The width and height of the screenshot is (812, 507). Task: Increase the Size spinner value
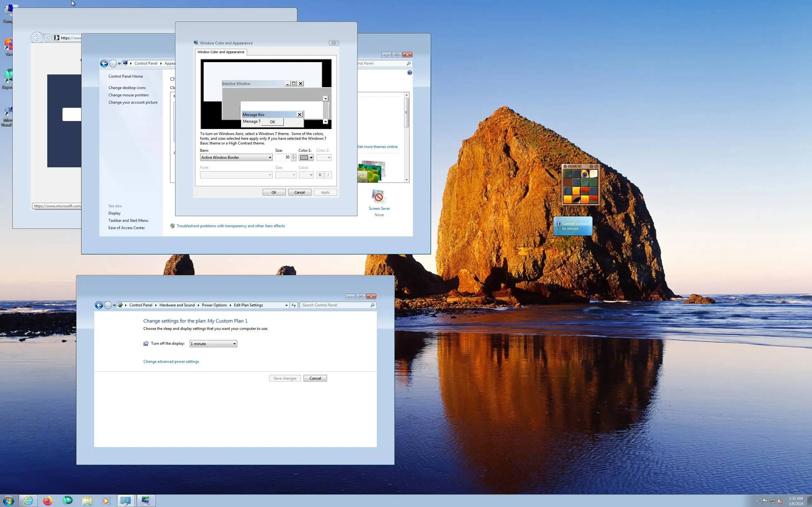[x=294, y=156]
